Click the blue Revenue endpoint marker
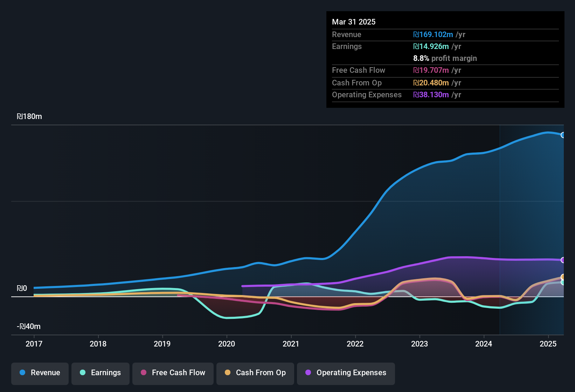575x392 pixels. click(563, 135)
